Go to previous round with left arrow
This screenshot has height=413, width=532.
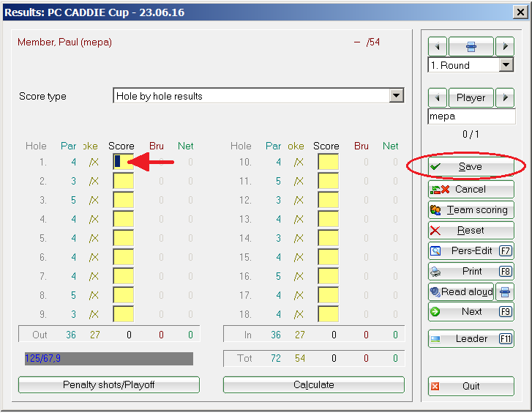pos(438,46)
